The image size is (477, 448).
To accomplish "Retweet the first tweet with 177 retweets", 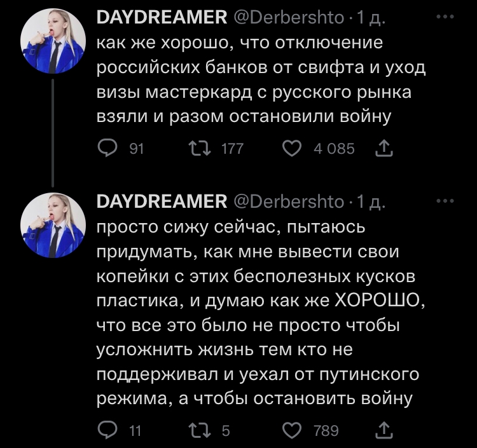I will point(201,149).
